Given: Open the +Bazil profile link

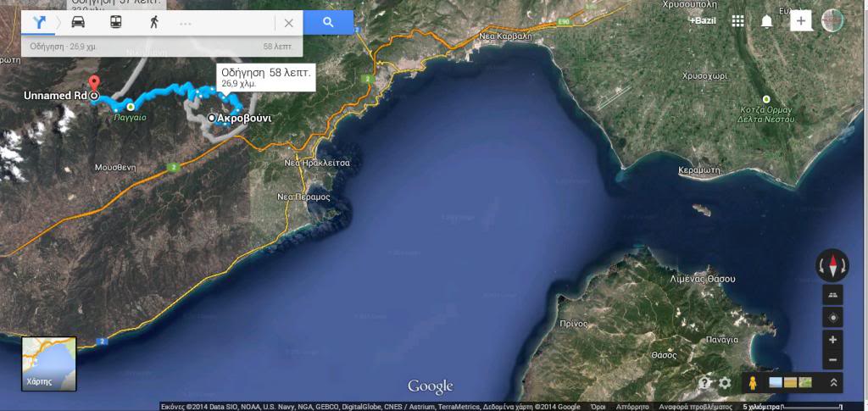Looking at the screenshot, I should pos(703,20).
